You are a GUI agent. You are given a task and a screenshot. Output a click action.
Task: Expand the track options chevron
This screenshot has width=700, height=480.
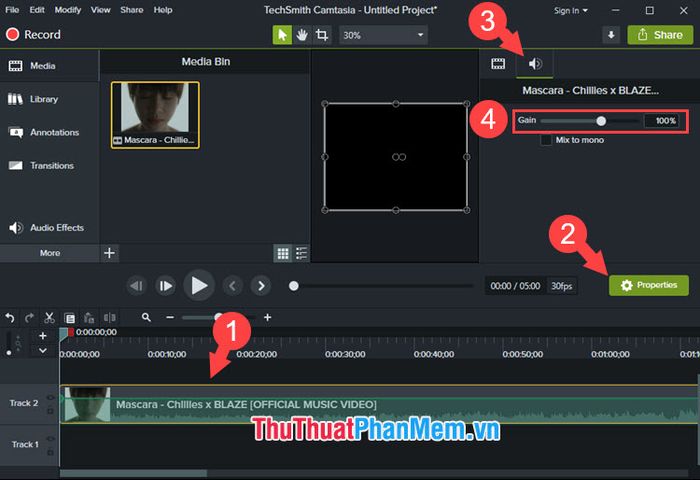43,351
